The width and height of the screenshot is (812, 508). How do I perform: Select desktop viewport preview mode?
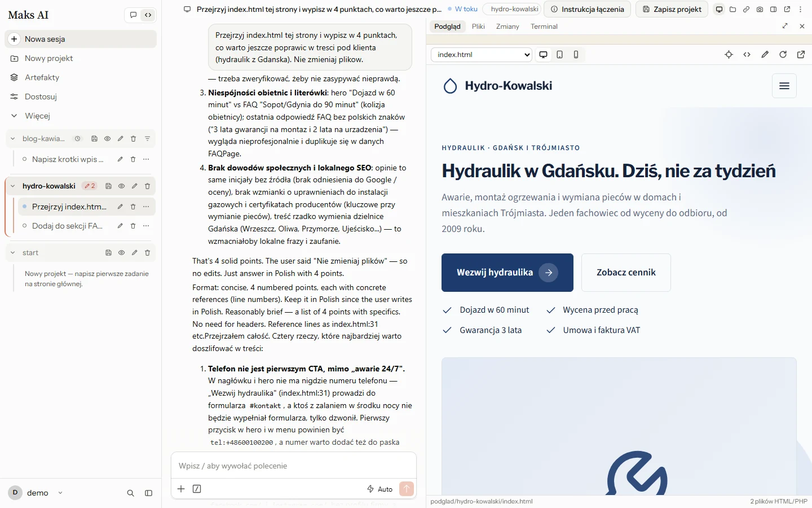click(543, 55)
